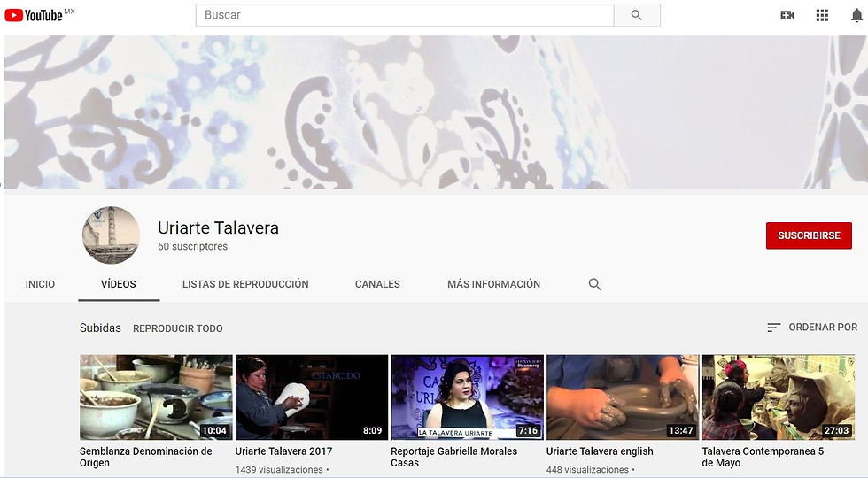Focus the Buscar search field
868x478 pixels.
click(x=405, y=15)
